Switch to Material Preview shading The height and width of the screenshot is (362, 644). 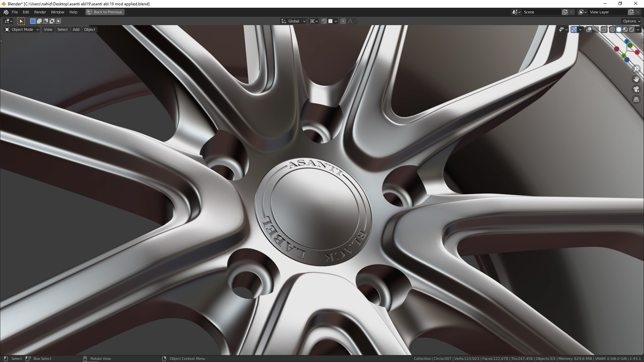click(x=625, y=29)
